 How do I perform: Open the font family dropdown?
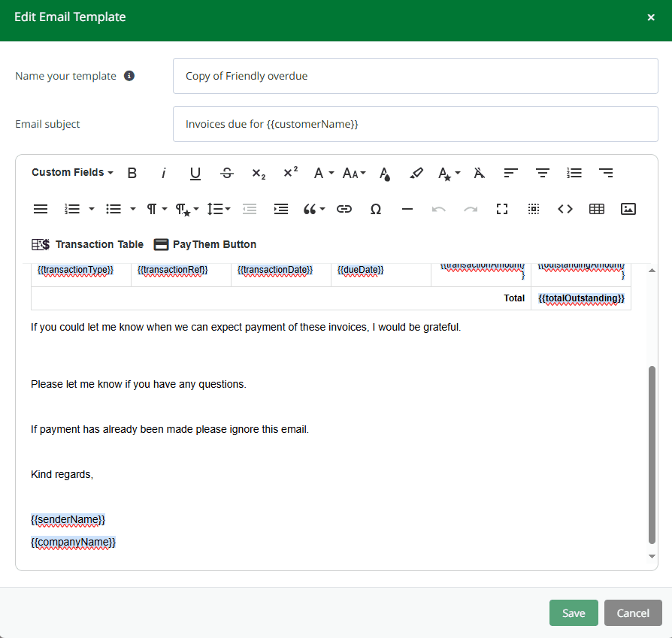(x=323, y=173)
